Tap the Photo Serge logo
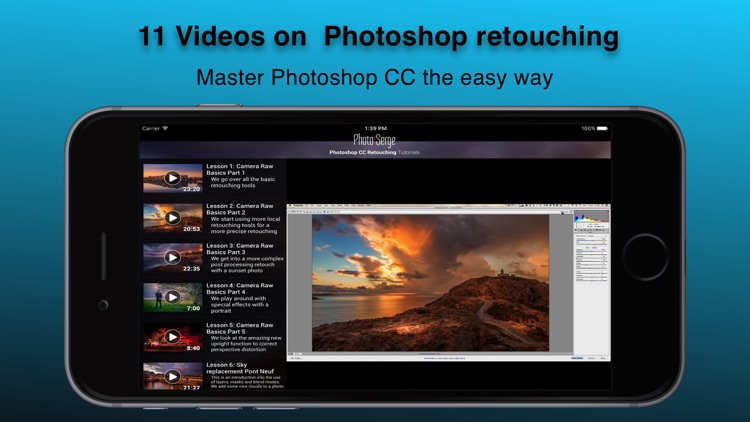Screen dimensions: 750x422 pyautogui.click(x=375, y=140)
